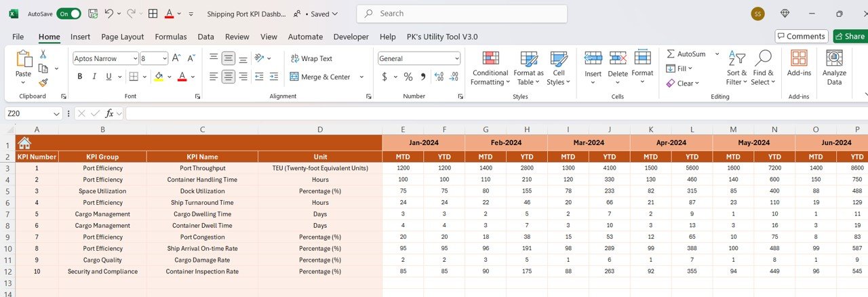The height and width of the screenshot is (297, 868).
Task: Switch to the Formulas tab
Action: 171,37
